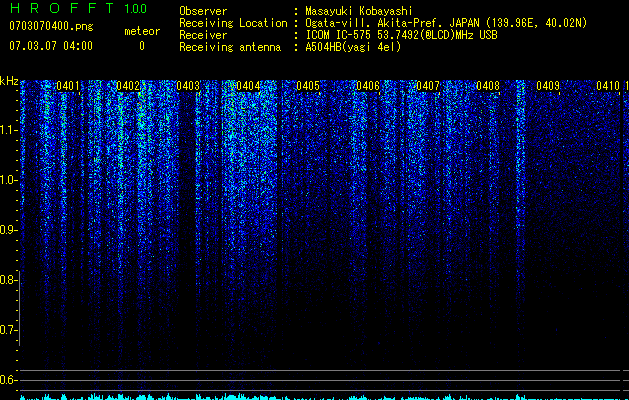Click the name Masayuki Kobayashi
This screenshot has width=629, height=400.
coord(359,11)
